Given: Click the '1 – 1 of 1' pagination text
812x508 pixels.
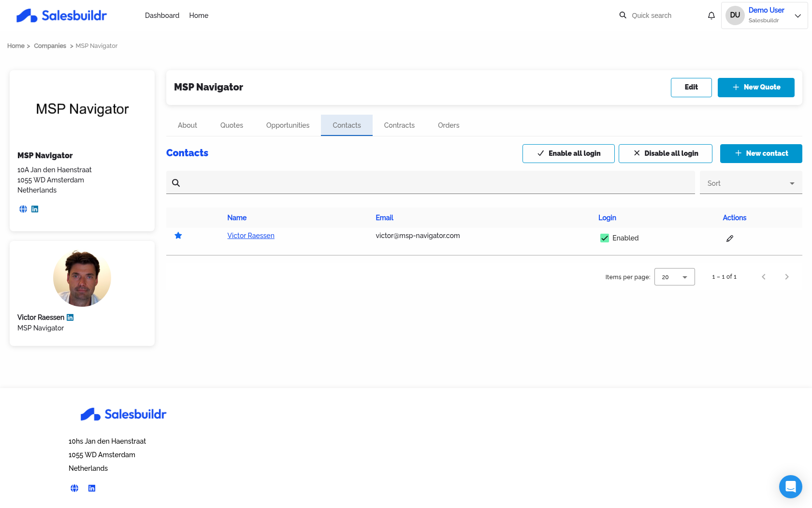Looking at the screenshot, I should [x=724, y=277].
